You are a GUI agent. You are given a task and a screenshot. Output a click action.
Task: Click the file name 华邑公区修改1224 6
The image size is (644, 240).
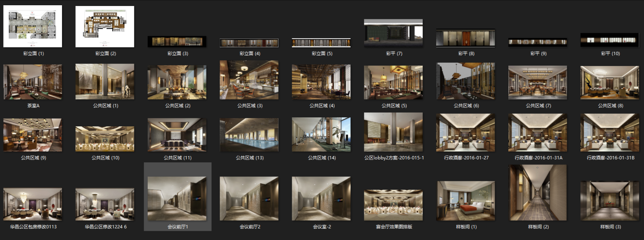(105, 227)
